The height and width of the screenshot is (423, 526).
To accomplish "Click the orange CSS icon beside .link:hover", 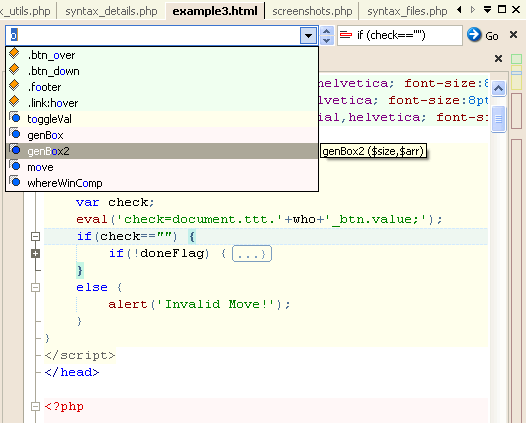I will coord(14,101).
